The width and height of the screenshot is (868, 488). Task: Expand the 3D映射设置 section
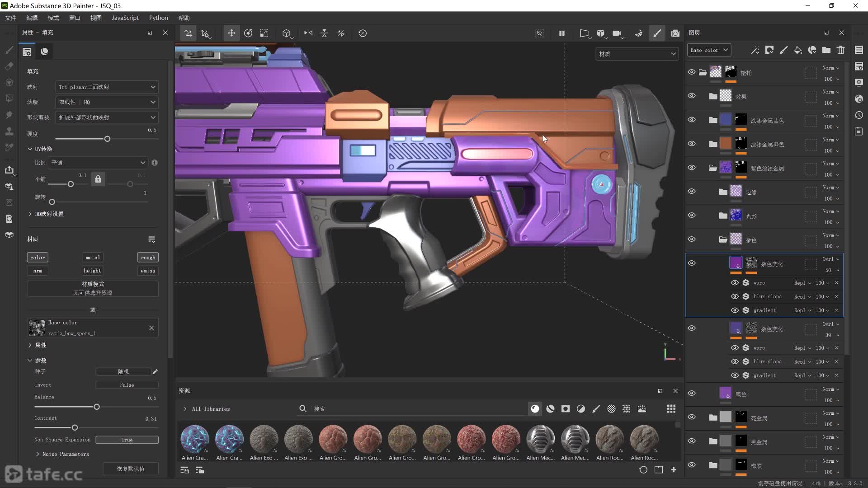click(30, 214)
